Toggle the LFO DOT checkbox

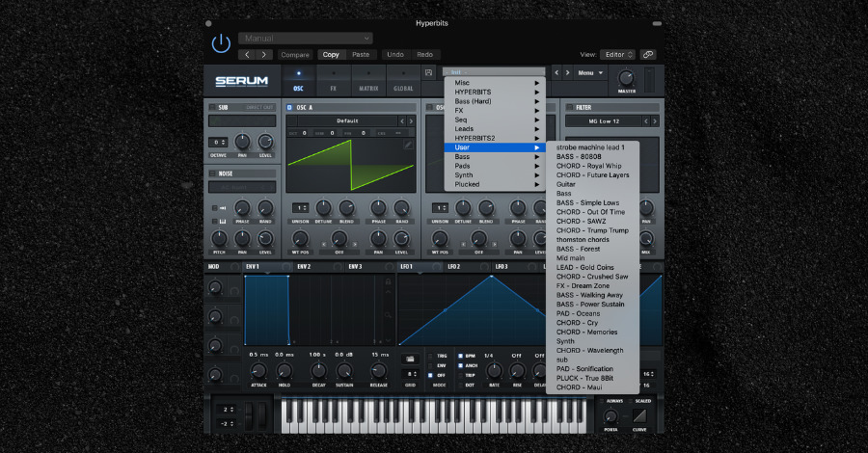461,385
